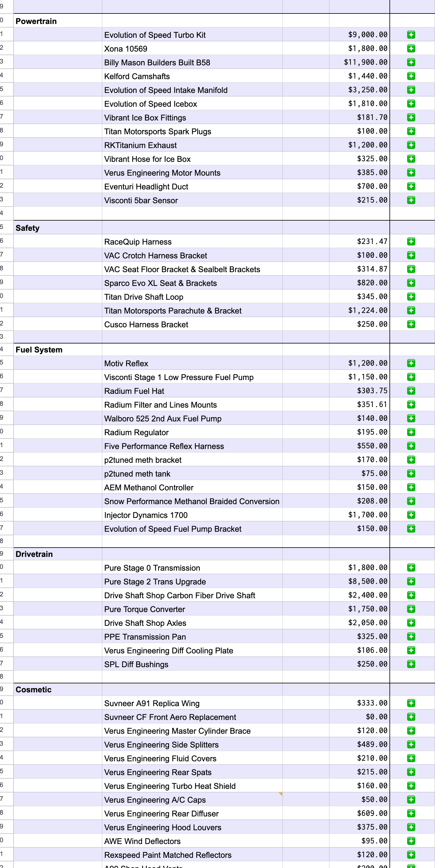Select the Safety category header cell
The width and height of the screenshot is (435, 868).
[x=58, y=228]
